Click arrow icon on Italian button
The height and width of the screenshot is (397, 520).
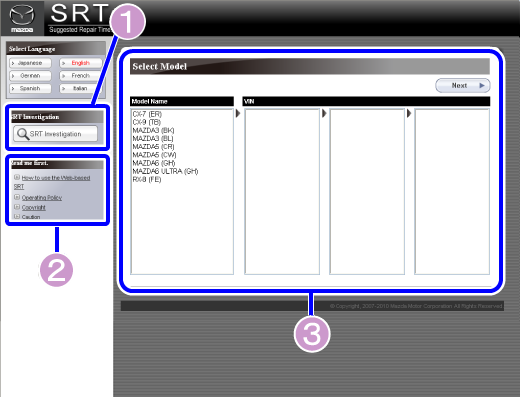pos(63,89)
